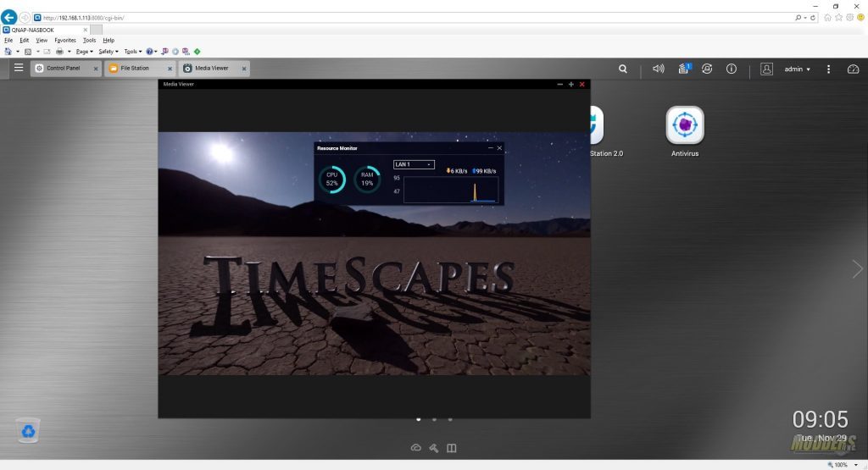Click the command bar Home icon
The image size is (868, 470).
click(x=8, y=52)
